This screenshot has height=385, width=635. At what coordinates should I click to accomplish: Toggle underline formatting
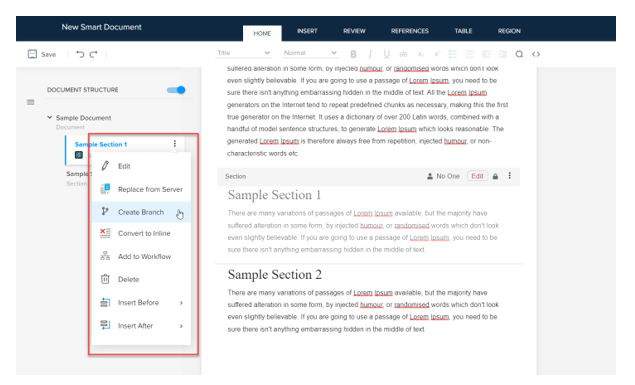pos(386,54)
